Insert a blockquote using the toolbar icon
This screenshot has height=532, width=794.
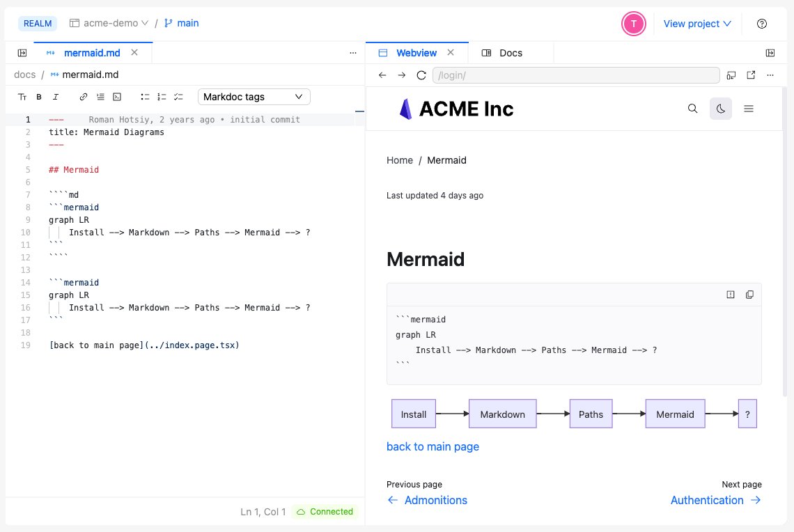click(100, 97)
